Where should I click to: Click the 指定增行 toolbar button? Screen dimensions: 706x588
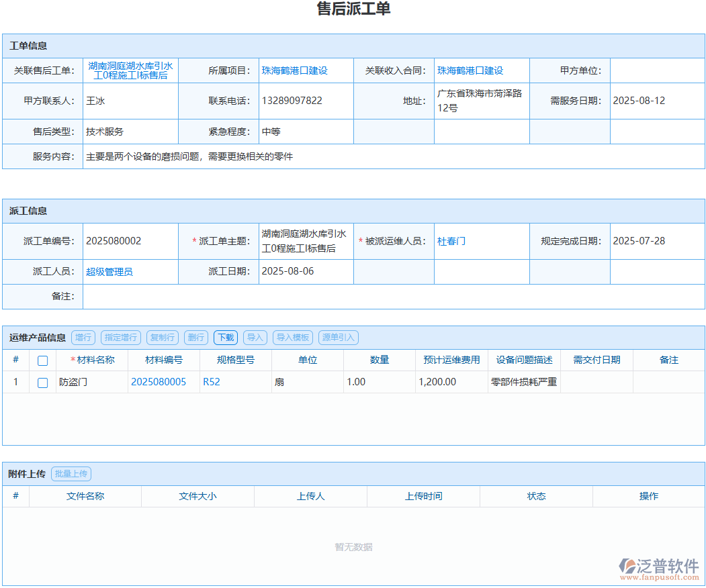coord(121,338)
